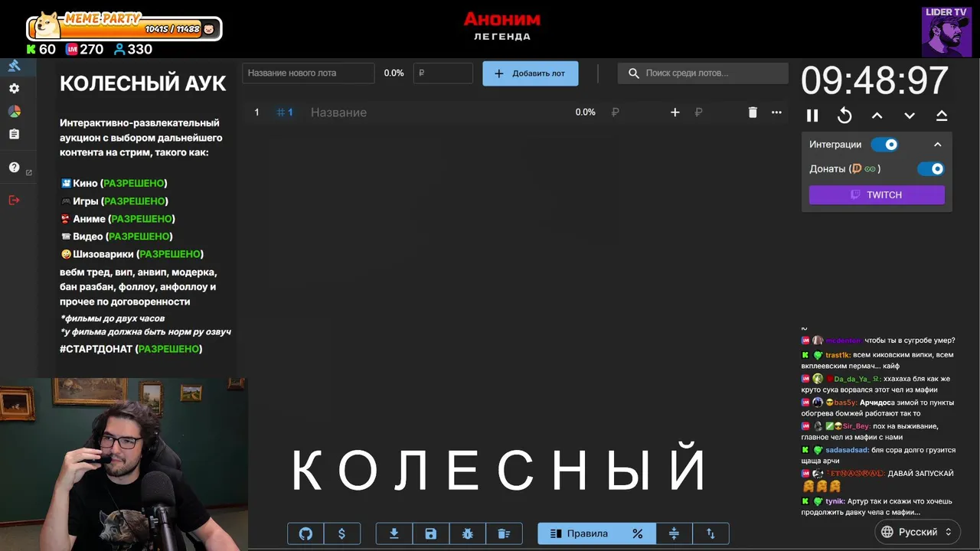Viewport: 980px width, 551px height.
Task: Click the streamer webcam thumbnail
Action: tap(122, 464)
